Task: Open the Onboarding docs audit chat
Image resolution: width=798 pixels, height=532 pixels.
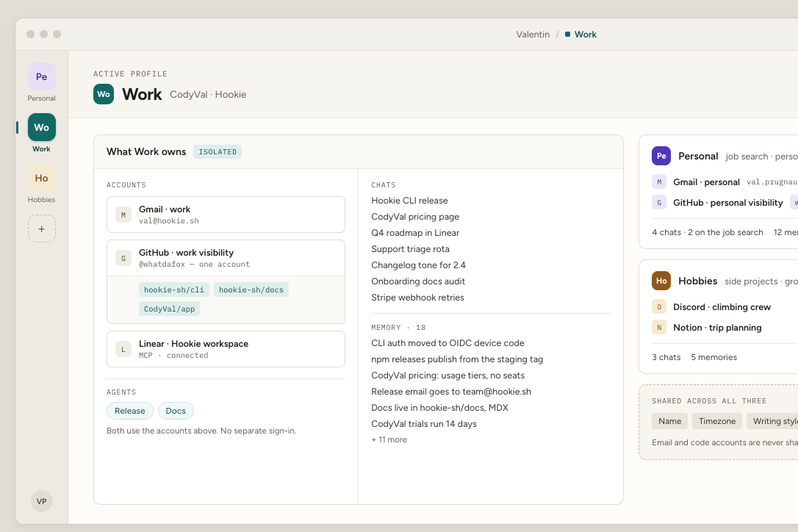Action: (418, 281)
